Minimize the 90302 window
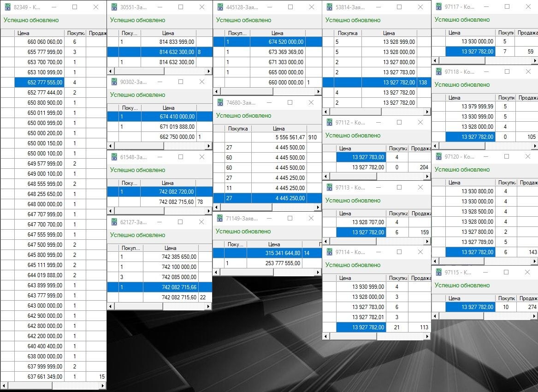This screenshot has height=392, width=538. pos(159,82)
